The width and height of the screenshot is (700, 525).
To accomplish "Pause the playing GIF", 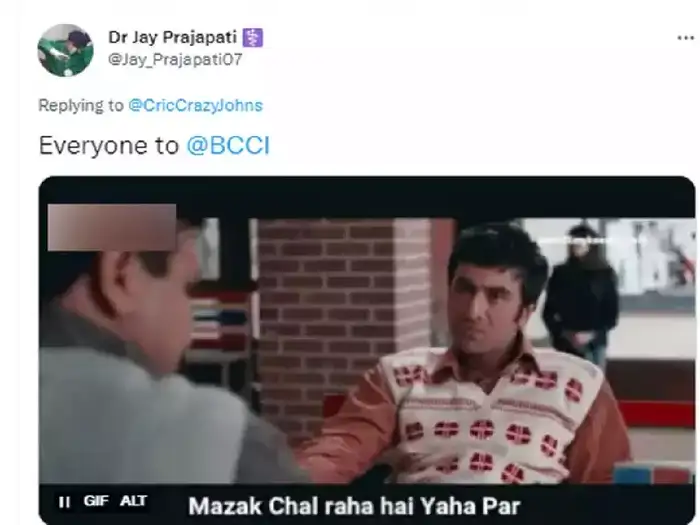I will (64, 502).
